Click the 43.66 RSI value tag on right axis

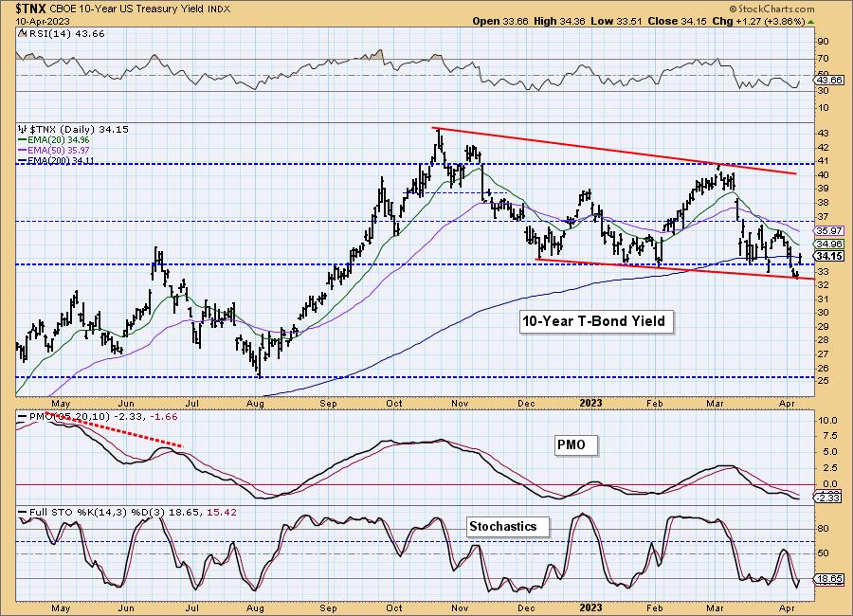tap(829, 80)
